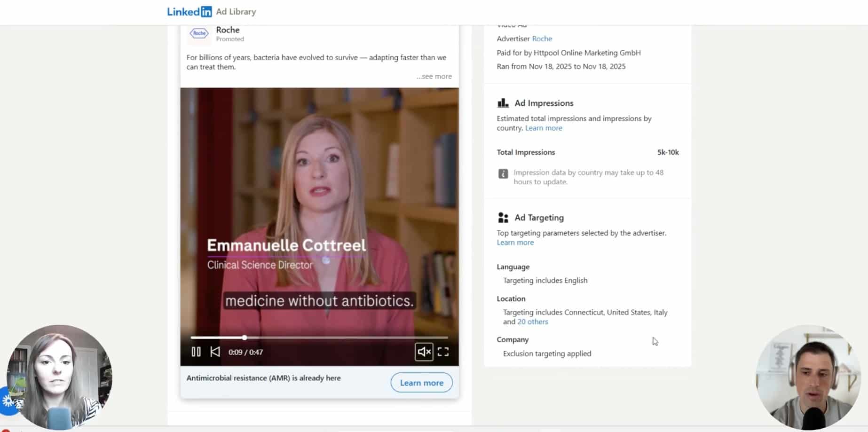Click the LinkedIn logo
868x432 pixels.
click(189, 12)
